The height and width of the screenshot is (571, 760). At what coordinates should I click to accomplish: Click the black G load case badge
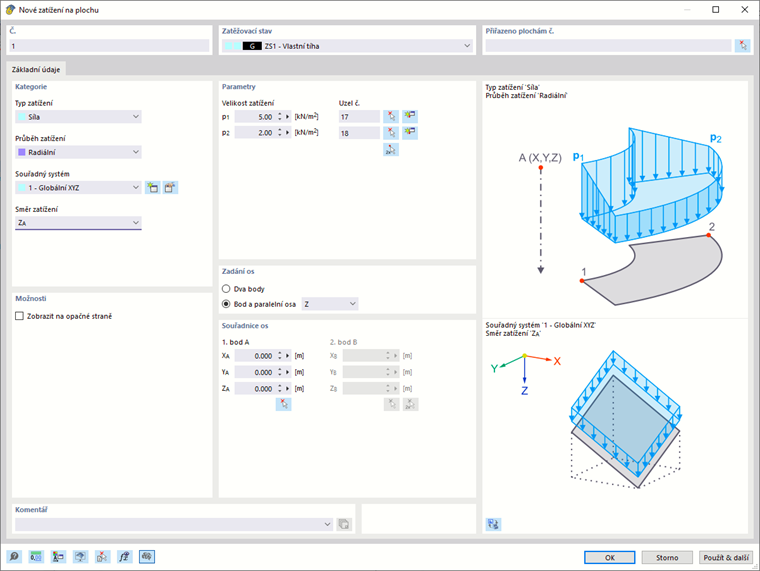[x=252, y=46]
